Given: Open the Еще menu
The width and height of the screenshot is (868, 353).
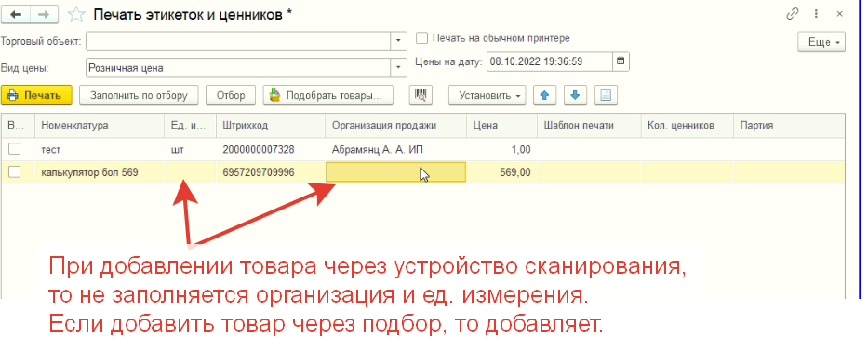Looking at the screenshot, I should pyautogui.click(x=821, y=42).
